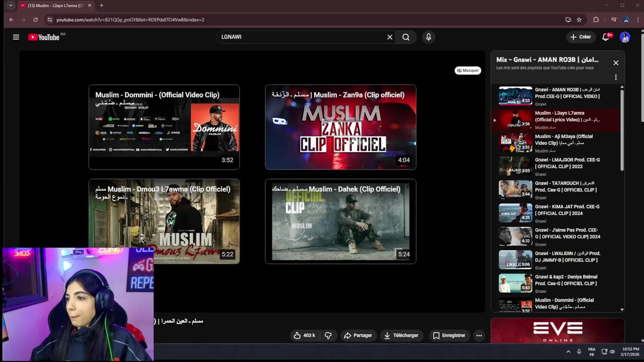Play suggested Muslim - Dahek clip card

(341, 221)
